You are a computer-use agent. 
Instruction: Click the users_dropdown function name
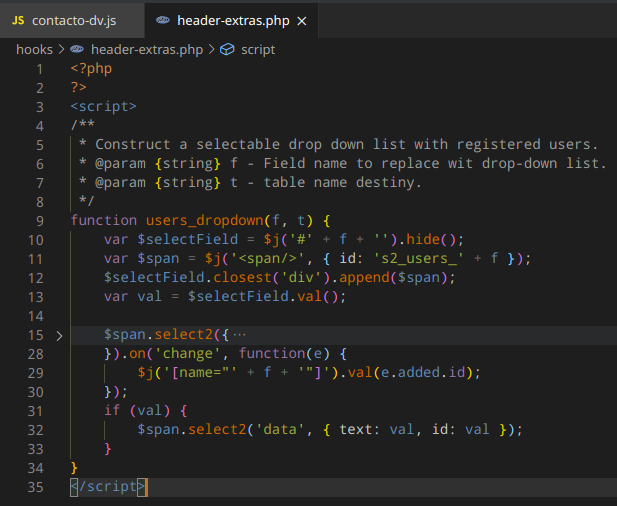point(205,220)
